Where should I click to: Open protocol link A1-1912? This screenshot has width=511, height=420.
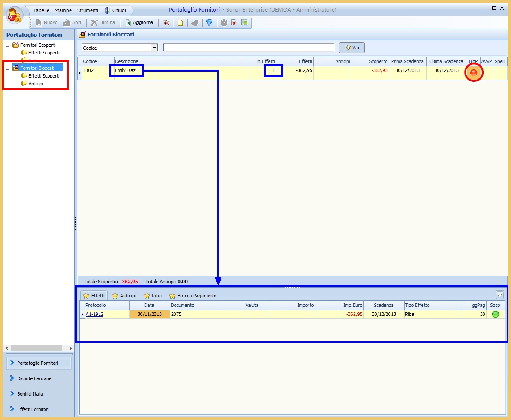click(x=94, y=314)
